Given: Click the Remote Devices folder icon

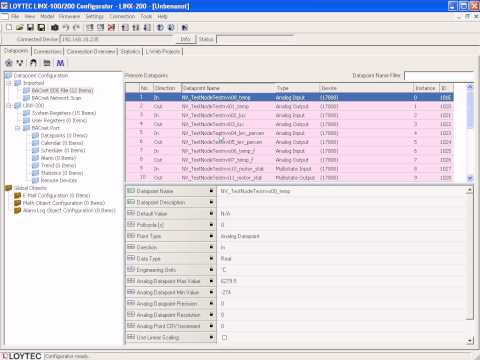Looking at the screenshot, I should pyautogui.click(x=36, y=180).
